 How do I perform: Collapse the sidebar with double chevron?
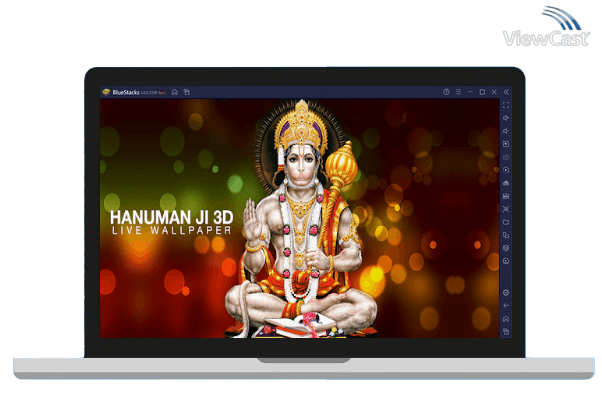tap(506, 92)
